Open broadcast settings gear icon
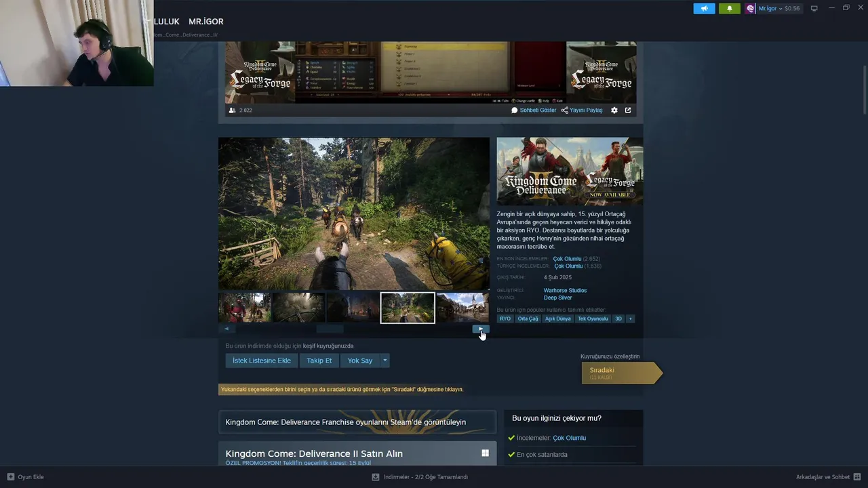Image resolution: width=868 pixels, height=488 pixels. pyautogui.click(x=614, y=110)
